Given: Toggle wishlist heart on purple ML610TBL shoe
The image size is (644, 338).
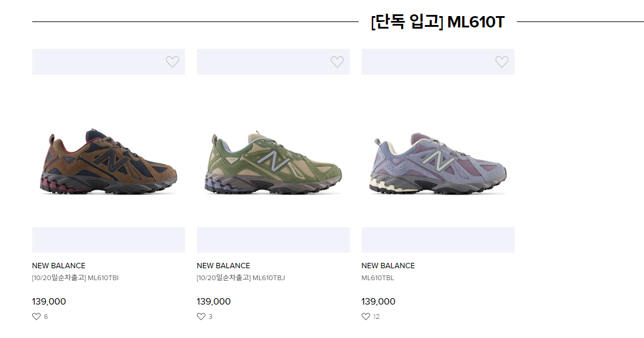Looking at the screenshot, I should [x=501, y=62].
